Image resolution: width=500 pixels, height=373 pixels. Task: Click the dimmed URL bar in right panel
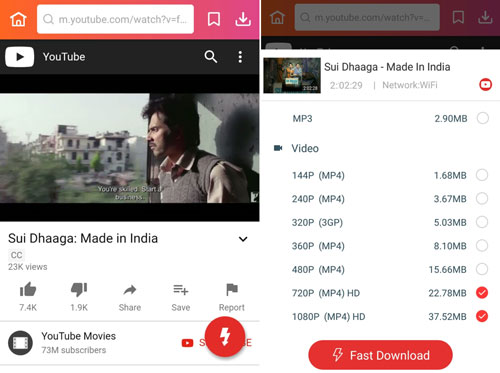point(367,17)
